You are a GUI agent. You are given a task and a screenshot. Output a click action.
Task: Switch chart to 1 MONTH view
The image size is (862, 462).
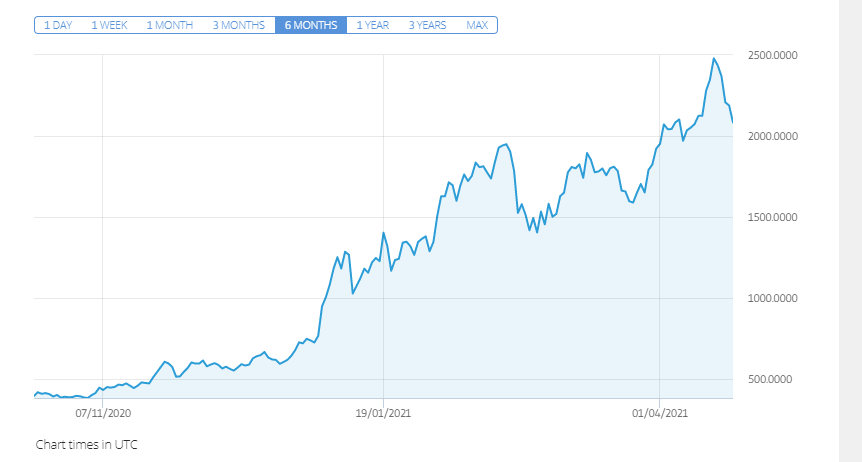pyautogui.click(x=169, y=25)
